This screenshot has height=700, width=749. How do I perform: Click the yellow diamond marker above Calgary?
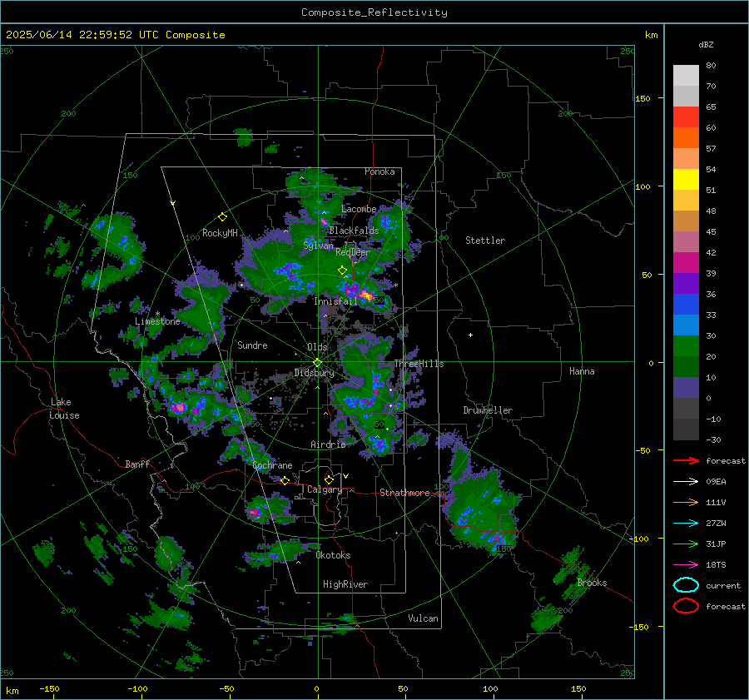coord(329,479)
